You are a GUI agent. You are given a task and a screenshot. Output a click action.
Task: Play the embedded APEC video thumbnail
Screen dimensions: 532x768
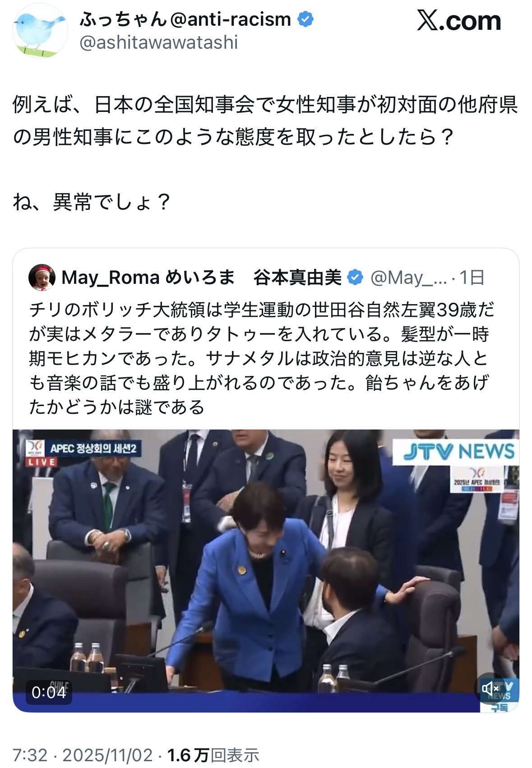coord(266,571)
